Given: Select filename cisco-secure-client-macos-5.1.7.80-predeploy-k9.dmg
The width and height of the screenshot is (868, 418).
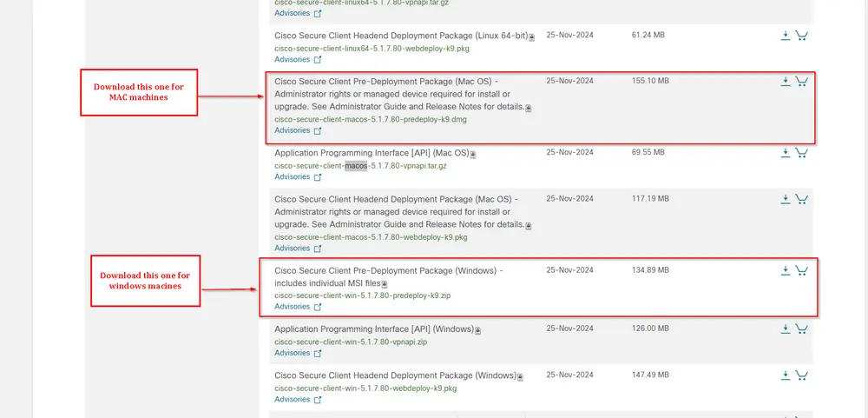Looking at the screenshot, I should click(x=371, y=119).
